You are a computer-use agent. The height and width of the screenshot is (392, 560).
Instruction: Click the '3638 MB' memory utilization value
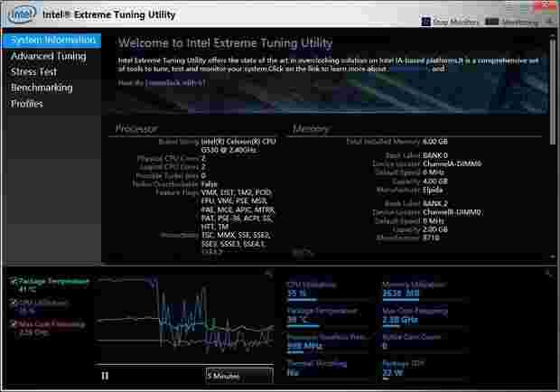(x=401, y=294)
